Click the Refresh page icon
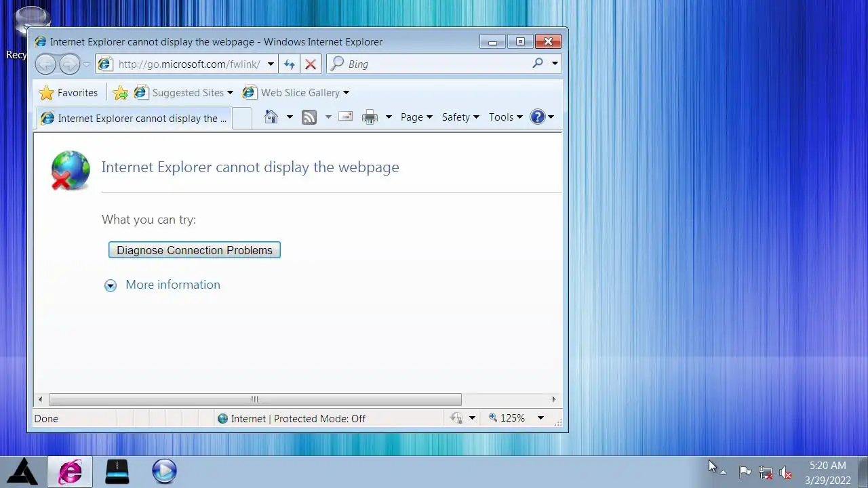 pyautogui.click(x=290, y=64)
